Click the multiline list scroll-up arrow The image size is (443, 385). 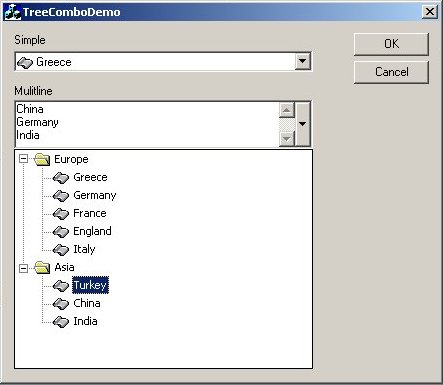pyautogui.click(x=287, y=110)
